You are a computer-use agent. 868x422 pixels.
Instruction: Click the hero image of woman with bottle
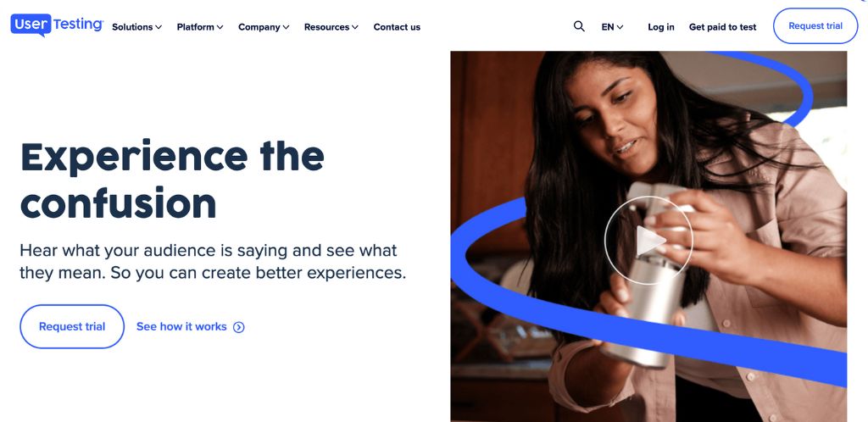pyautogui.click(x=648, y=236)
